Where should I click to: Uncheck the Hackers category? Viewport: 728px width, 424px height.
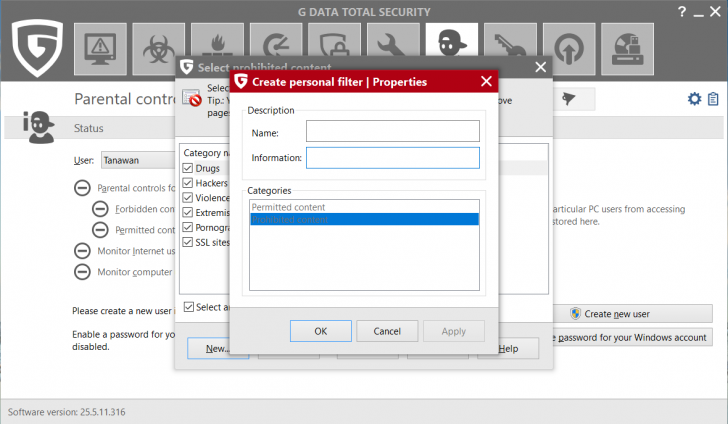[188, 183]
